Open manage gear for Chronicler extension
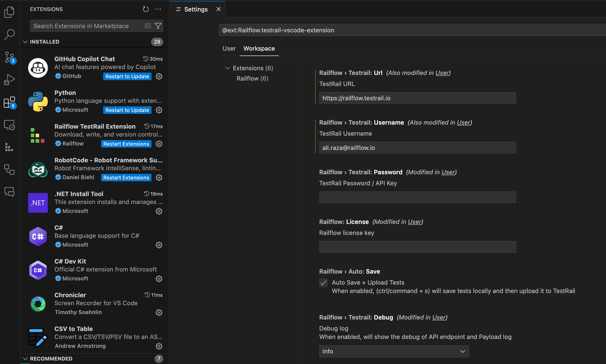 (x=159, y=312)
